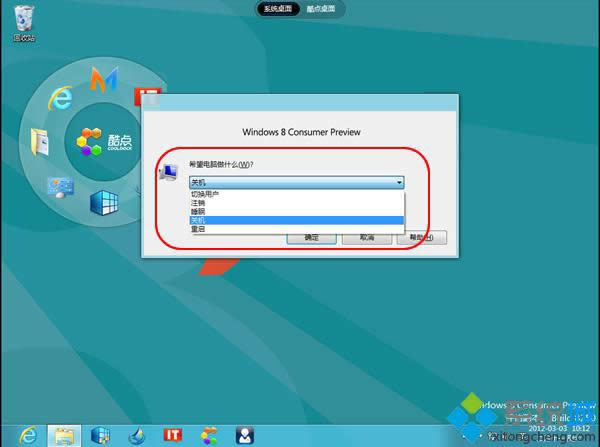600x447 pixels.
Task: Open the colorful CoolDock icon in the taskbar
Action: pyautogui.click(x=209, y=436)
